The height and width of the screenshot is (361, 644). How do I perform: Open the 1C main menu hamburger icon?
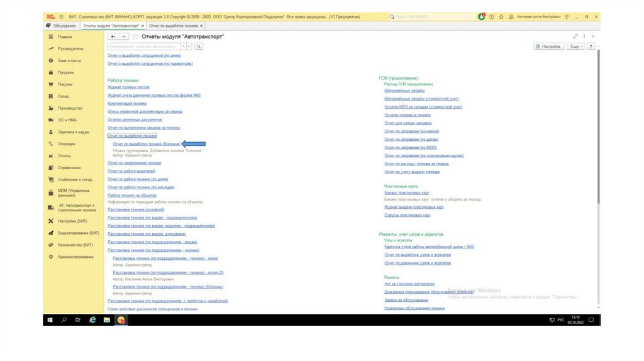[x=61, y=17]
